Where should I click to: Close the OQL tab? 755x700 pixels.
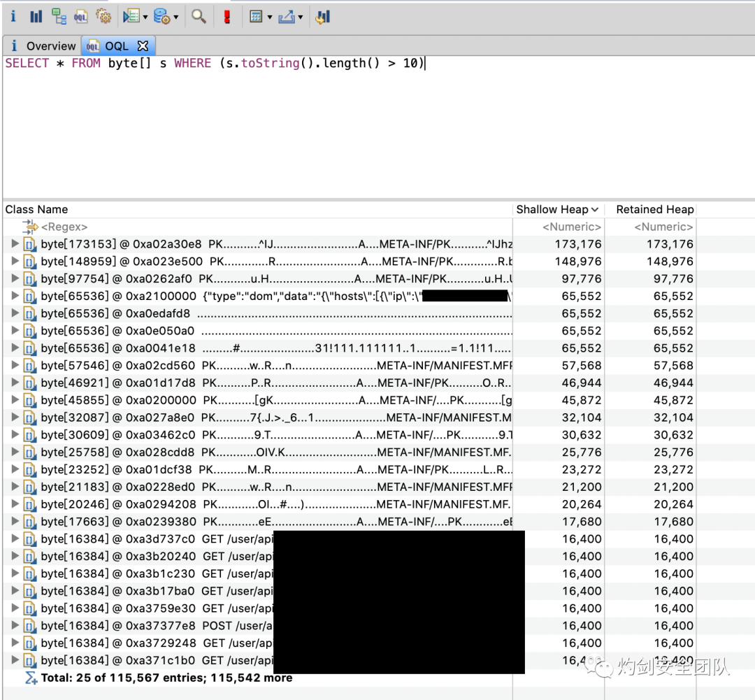[x=143, y=45]
